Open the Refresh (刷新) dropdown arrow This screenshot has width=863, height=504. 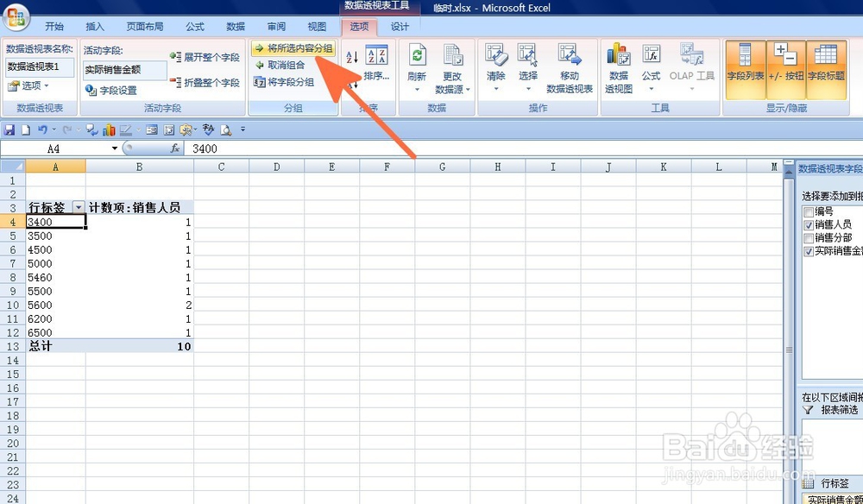click(x=417, y=89)
